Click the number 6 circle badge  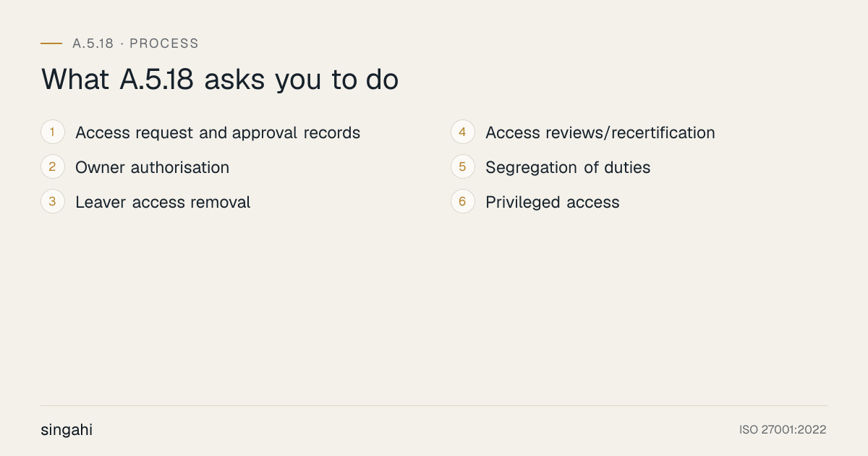coord(463,202)
